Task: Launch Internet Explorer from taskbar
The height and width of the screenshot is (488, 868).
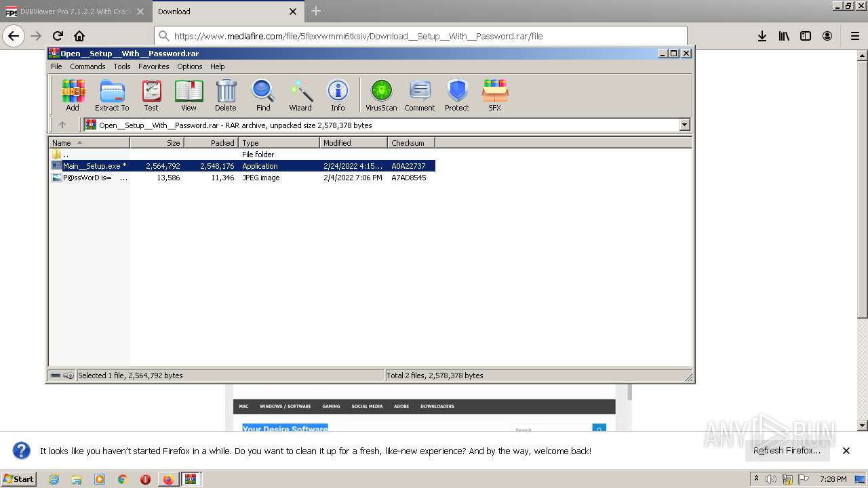Action: click(x=54, y=479)
